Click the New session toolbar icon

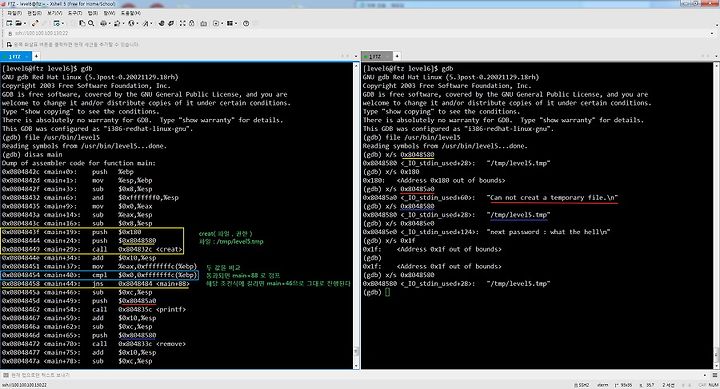(x=9, y=23)
